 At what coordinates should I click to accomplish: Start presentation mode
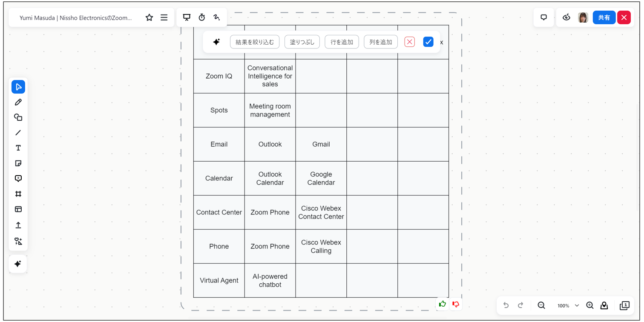pyautogui.click(x=187, y=17)
